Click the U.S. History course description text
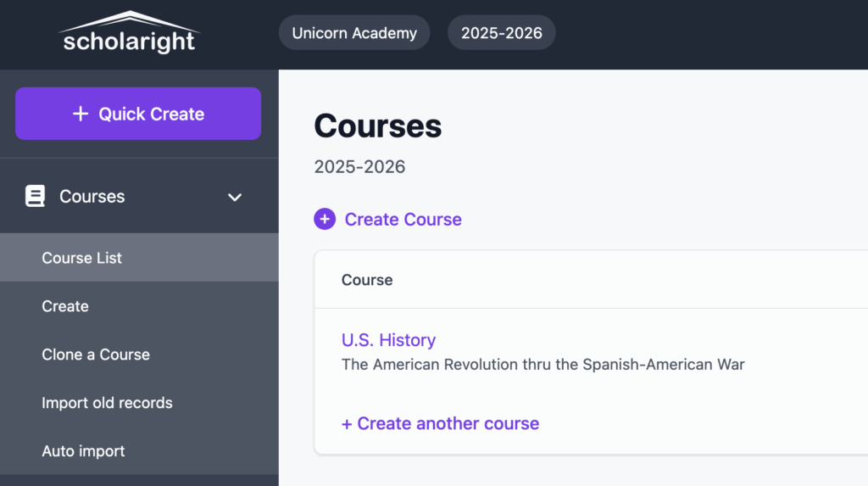868x486 pixels. (x=542, y=365)
